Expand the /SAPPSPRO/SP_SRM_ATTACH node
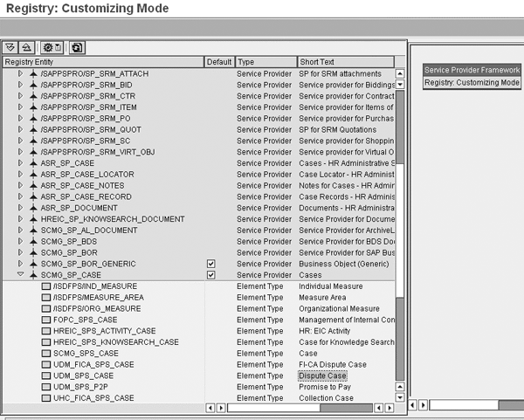The height and width of the screenshot is (420, 524). click(21, 74)
